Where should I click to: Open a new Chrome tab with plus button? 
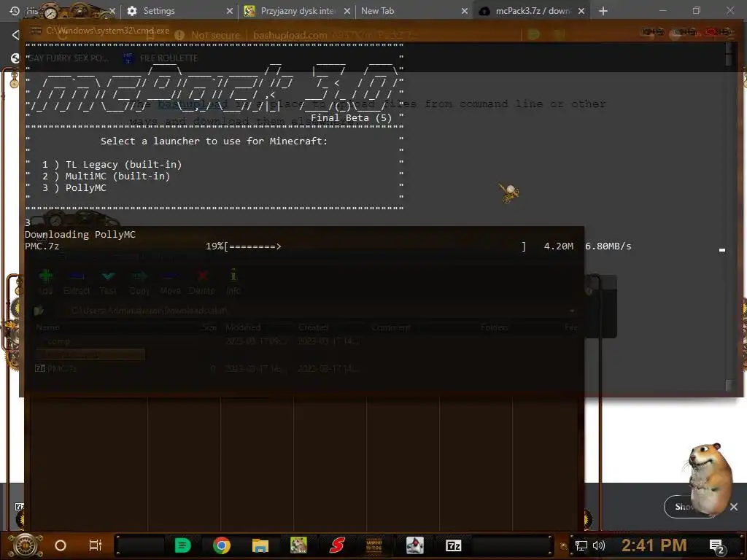(603, 11)
